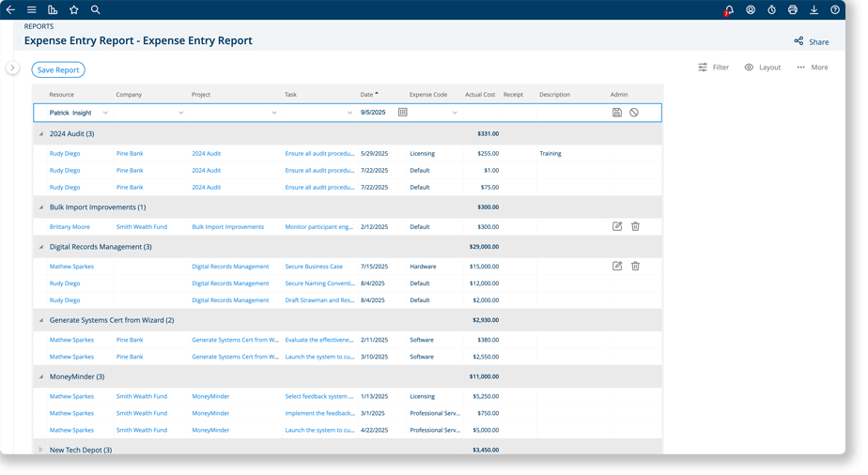Open the Expense Code dropdown in the entry row
Image resolution: width=868 pixels, height=475 pixels.
pos(455,113)
